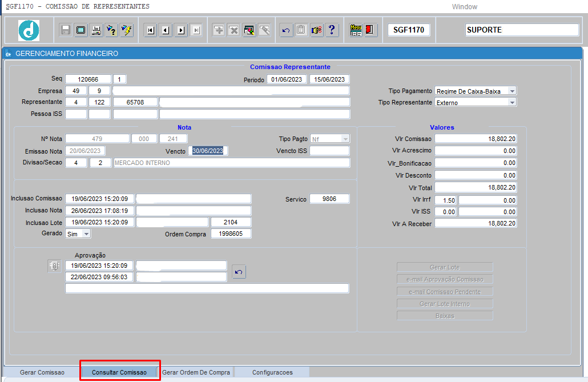Image resolution: width=588 pixels, height=382 pixels.
Task: Click the teal 'd' application logo
Action: pyautogui.click(x=29, y=30)
